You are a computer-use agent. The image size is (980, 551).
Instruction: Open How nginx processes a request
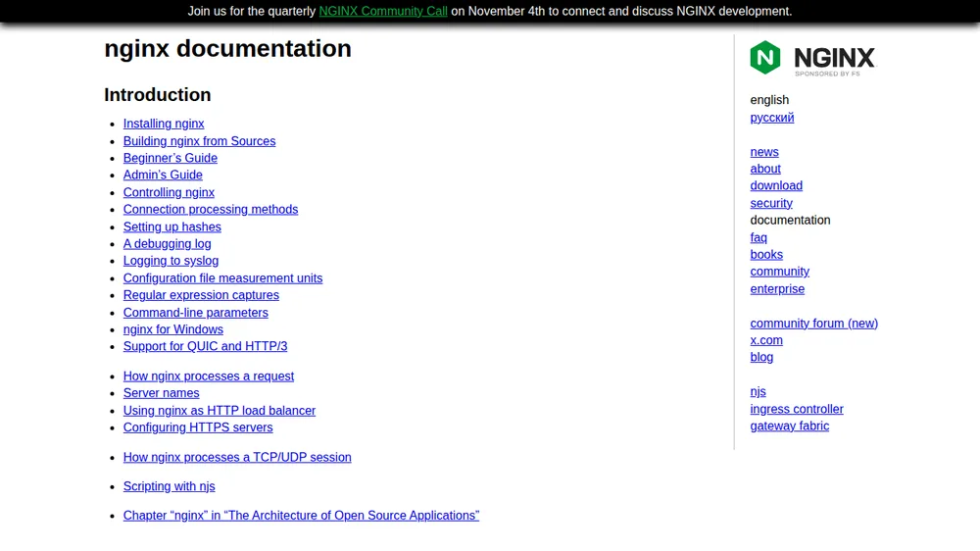(x=208, y=376)
